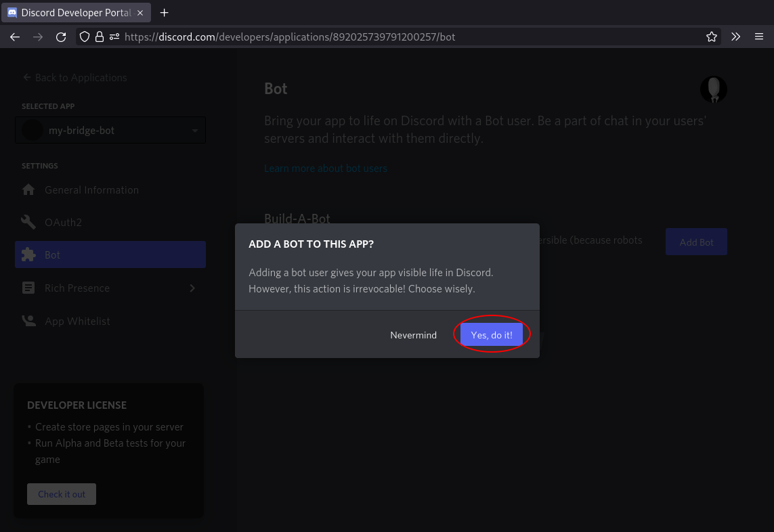Screen dimensions: 774x532
Task: Go Back to Applications
Action: pos(74,77)
